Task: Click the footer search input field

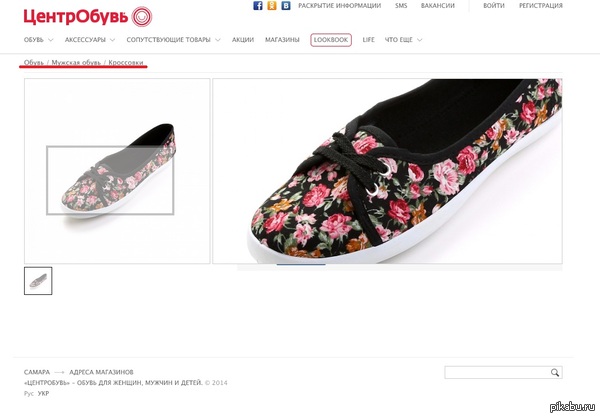Action: 497,373
